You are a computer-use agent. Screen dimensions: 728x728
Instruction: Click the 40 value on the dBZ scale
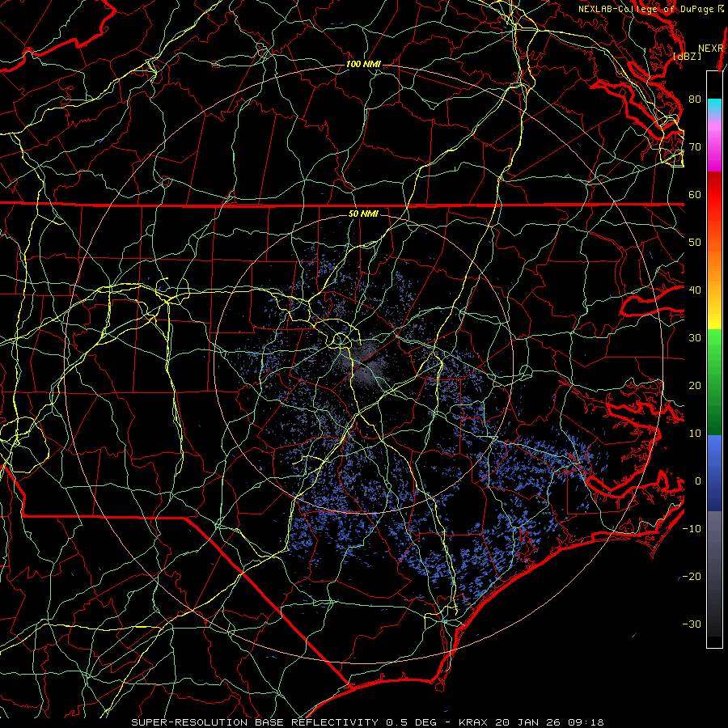point(695,290)
